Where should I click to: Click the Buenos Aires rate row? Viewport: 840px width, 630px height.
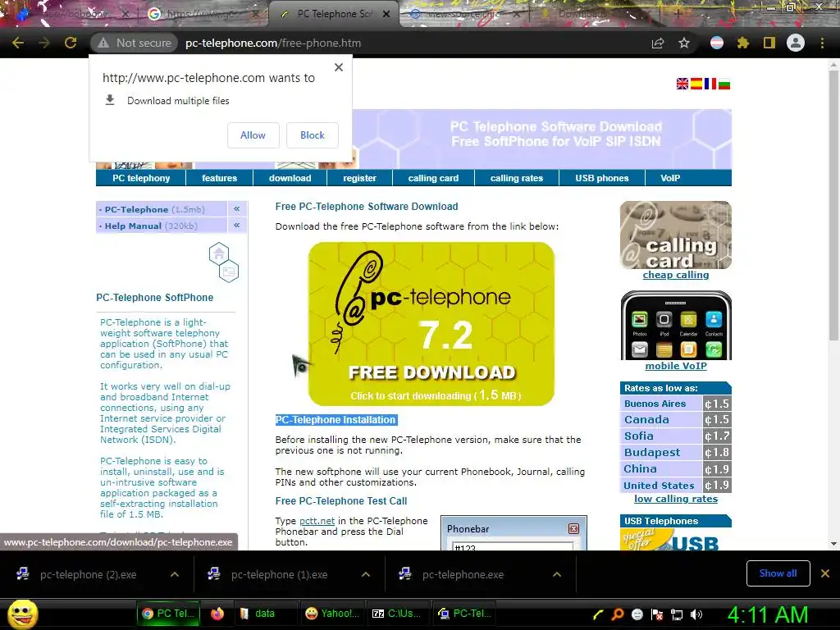coord(676,404)
